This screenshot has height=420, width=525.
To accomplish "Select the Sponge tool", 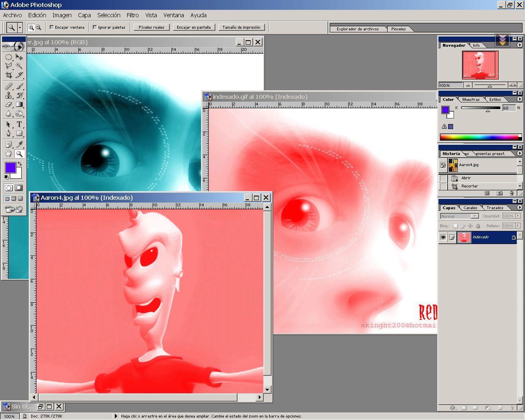I will point(19,113).
